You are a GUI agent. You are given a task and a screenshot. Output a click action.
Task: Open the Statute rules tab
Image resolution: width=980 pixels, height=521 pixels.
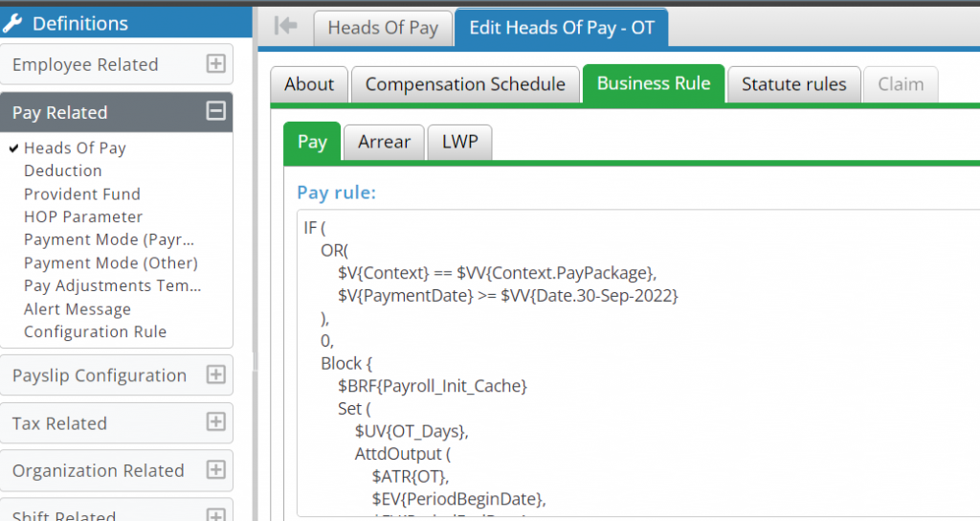[793, 84]
